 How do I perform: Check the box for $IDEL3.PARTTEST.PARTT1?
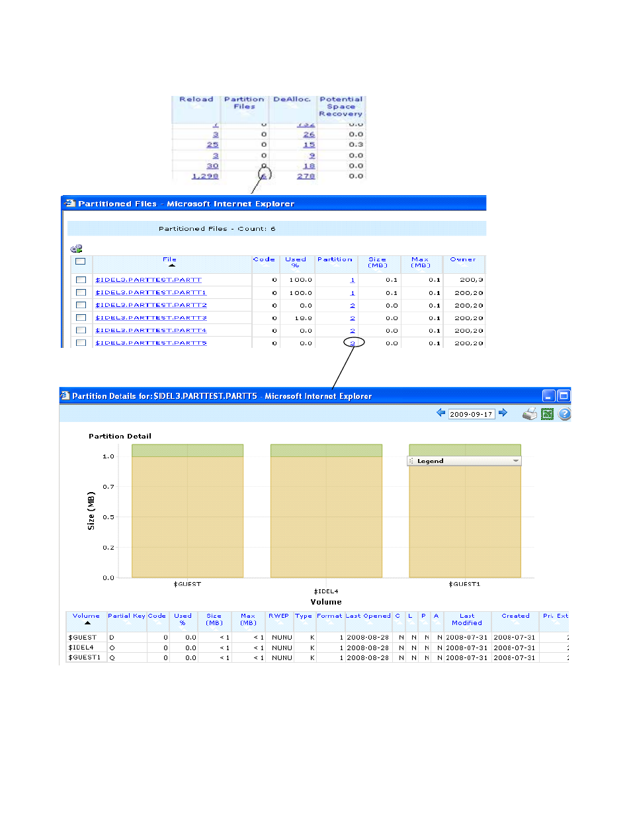tap(81, 292)
